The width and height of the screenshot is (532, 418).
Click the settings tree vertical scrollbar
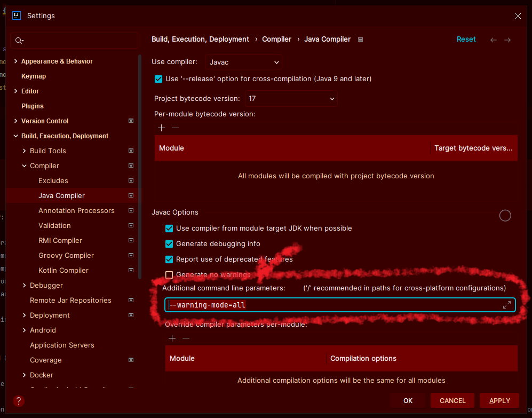pyautogui.click(x=140, y=167)
